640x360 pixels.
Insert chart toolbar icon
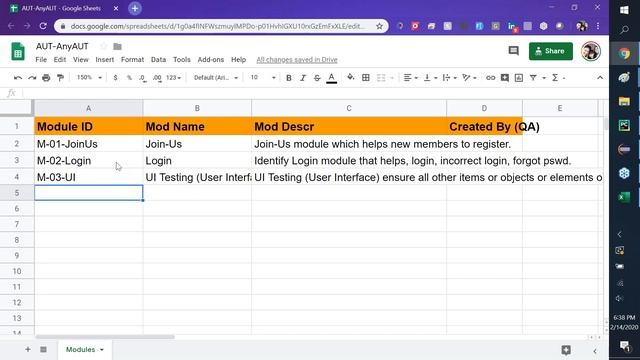(x=519, y=78)
